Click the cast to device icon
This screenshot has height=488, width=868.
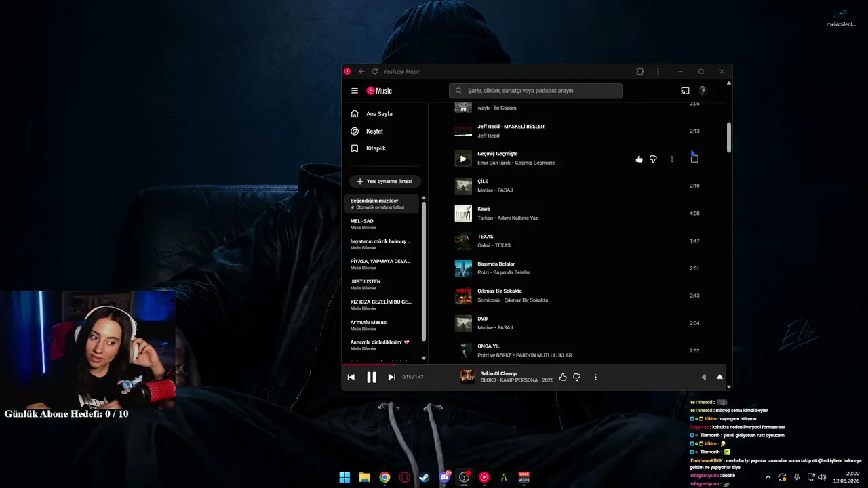(685, 91)
